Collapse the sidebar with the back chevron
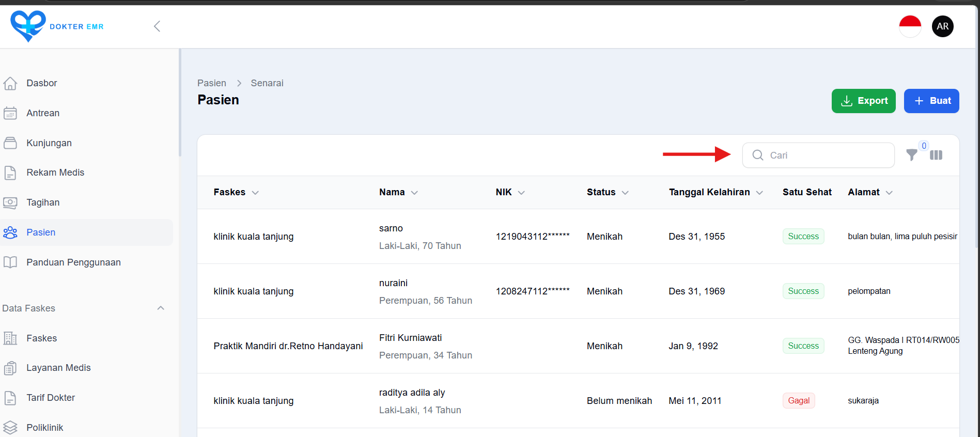This screenshot has width=980, height=437. coord(157,26)
